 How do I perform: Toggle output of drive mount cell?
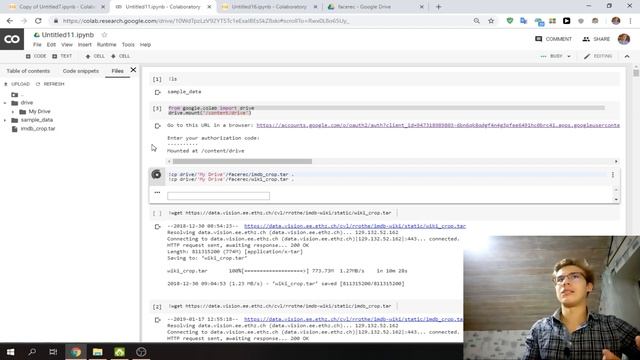pos(158,126)
